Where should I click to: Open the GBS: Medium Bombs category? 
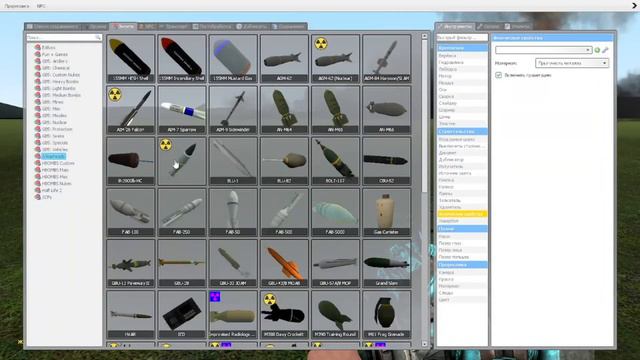(61, 95)
